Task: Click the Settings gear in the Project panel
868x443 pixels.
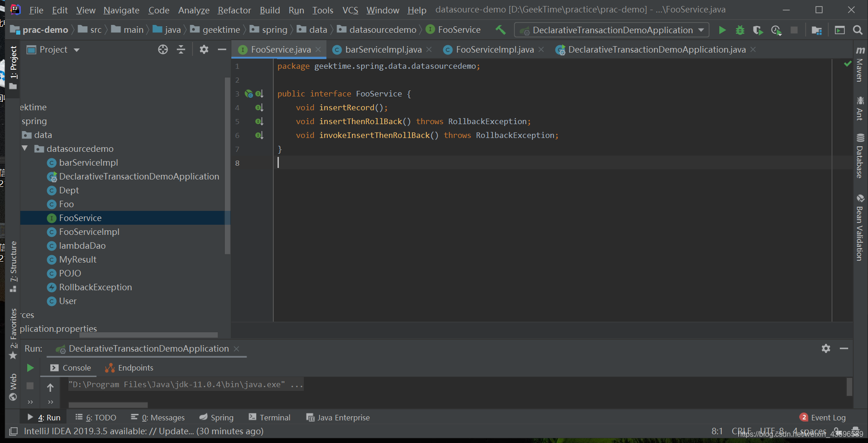Action: click(x=204, y=49)
